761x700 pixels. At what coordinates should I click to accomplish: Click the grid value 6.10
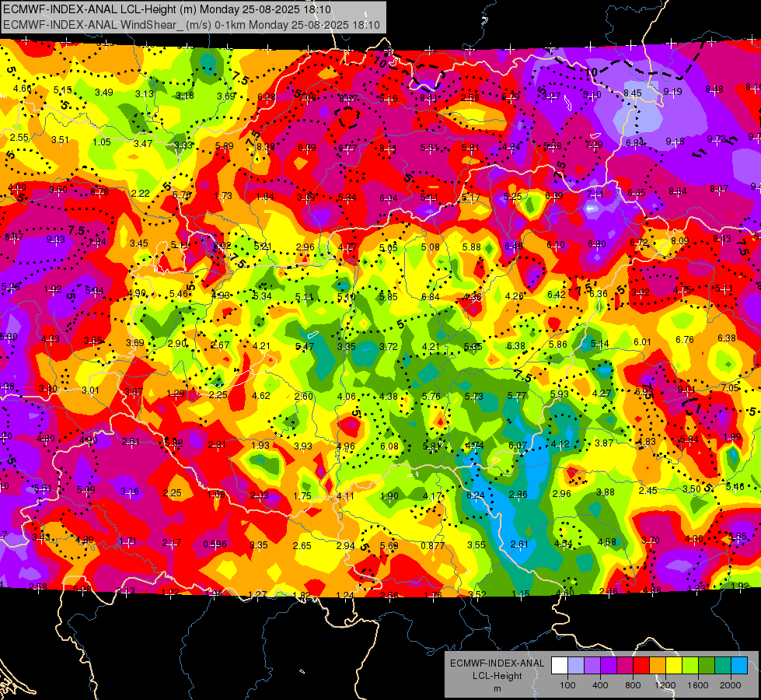(x=556, y=245)
